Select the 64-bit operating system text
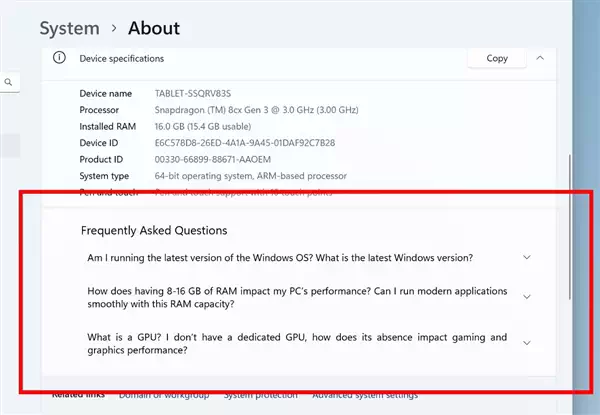600x415 pixels. (251, 176)
